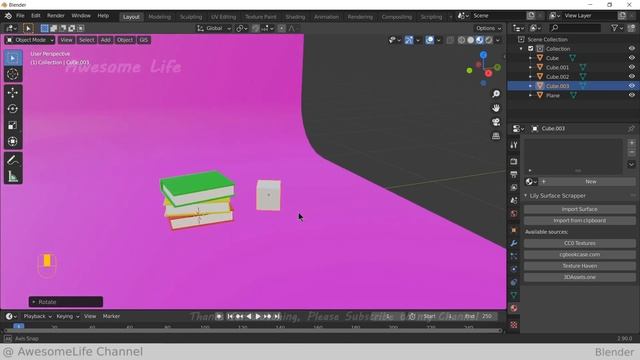Hide Cube in outliner via eye icon
Image resolution: width=640 pixels, height=360 pixels.
[632, 58]
